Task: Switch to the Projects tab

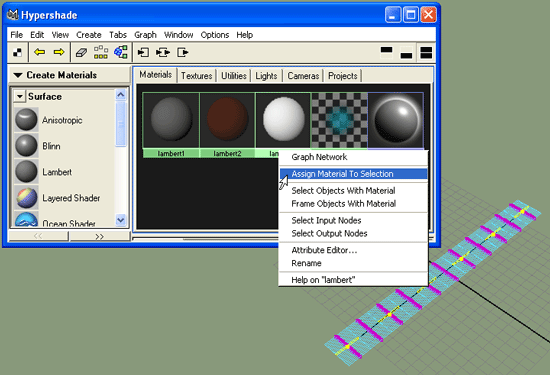Action: pos(343,76)
